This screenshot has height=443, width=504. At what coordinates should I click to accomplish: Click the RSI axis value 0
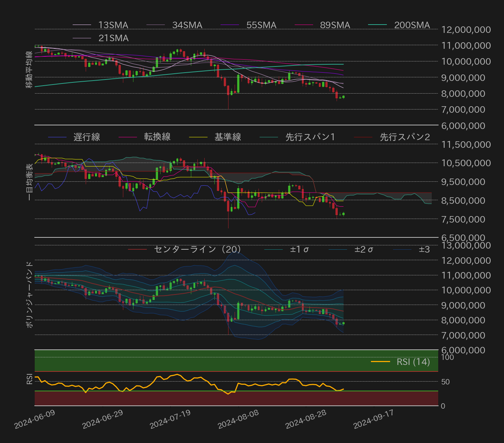click(443, 406)
